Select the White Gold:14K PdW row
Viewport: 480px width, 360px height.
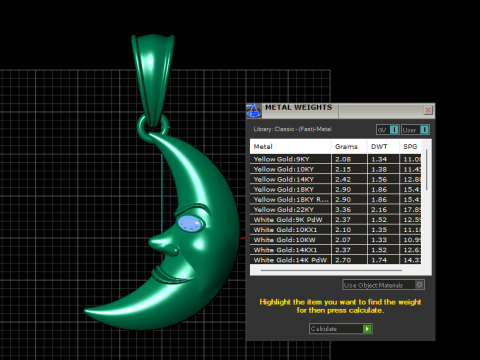(336, 260)
